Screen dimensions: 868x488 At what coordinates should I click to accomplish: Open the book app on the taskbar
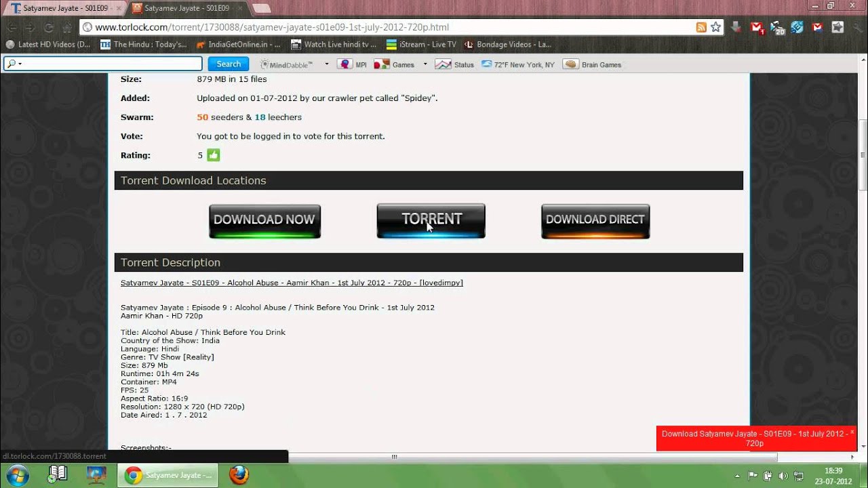click(57, 474)
